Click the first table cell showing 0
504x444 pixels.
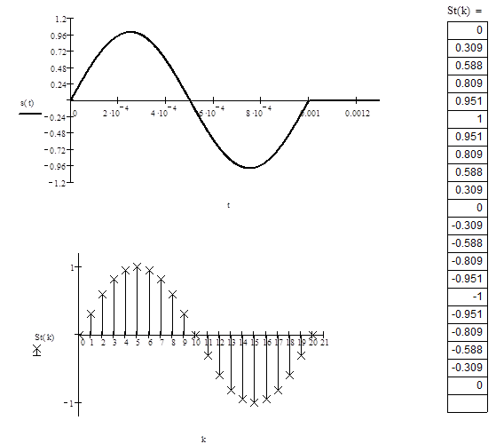pos(468,30)
